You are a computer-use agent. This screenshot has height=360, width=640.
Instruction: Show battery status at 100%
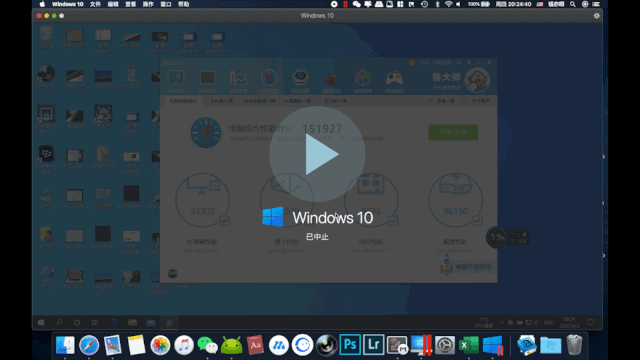pos(479,4)
